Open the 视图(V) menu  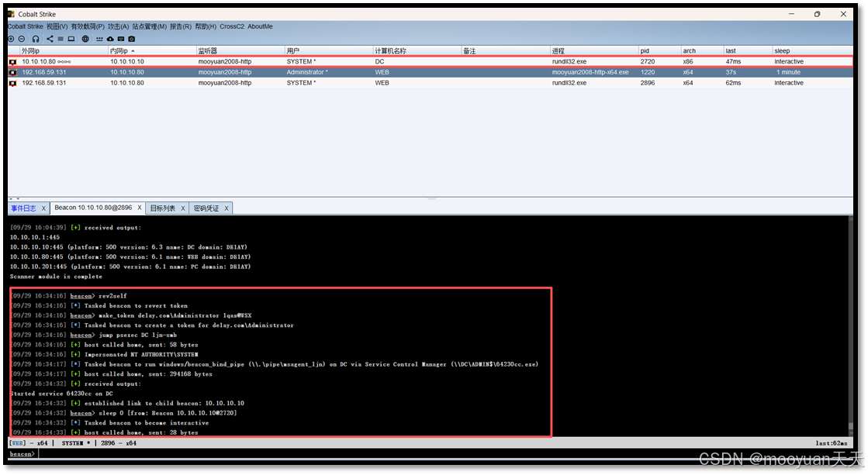(57, 26)
